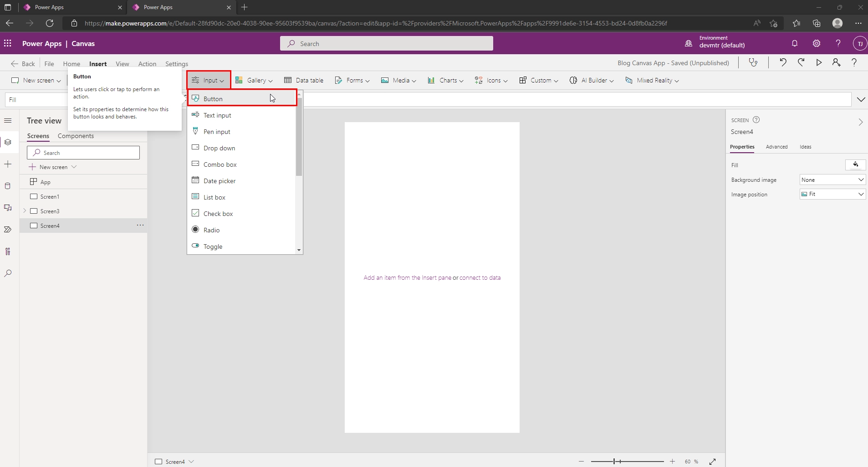This screenshot has width=868, height=467.
Task: Redo the last action
Action: click(x=801, y=62)
